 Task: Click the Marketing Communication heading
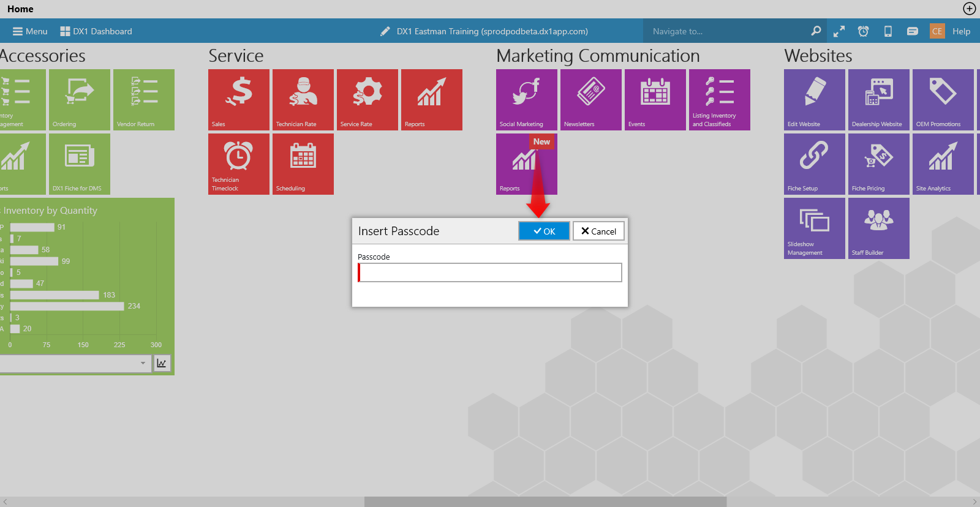pos(598,56)
